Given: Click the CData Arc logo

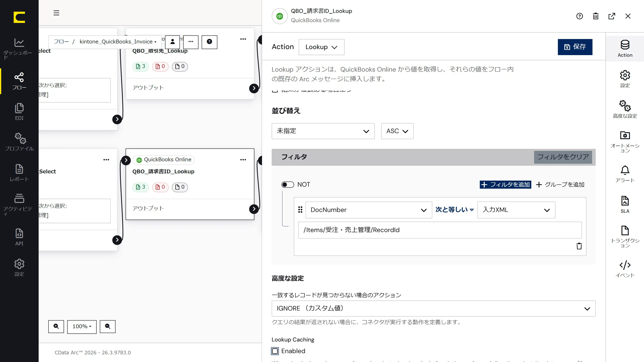Looking at the screenshot, I should (19, 17).
